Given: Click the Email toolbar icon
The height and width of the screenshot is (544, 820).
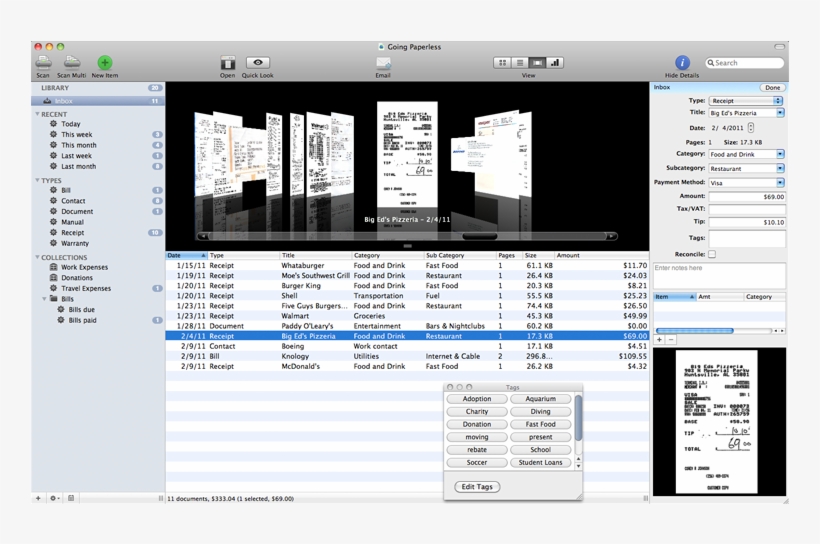Looking at the screenshot, I should pyautogui.click(x=383, y=63).
